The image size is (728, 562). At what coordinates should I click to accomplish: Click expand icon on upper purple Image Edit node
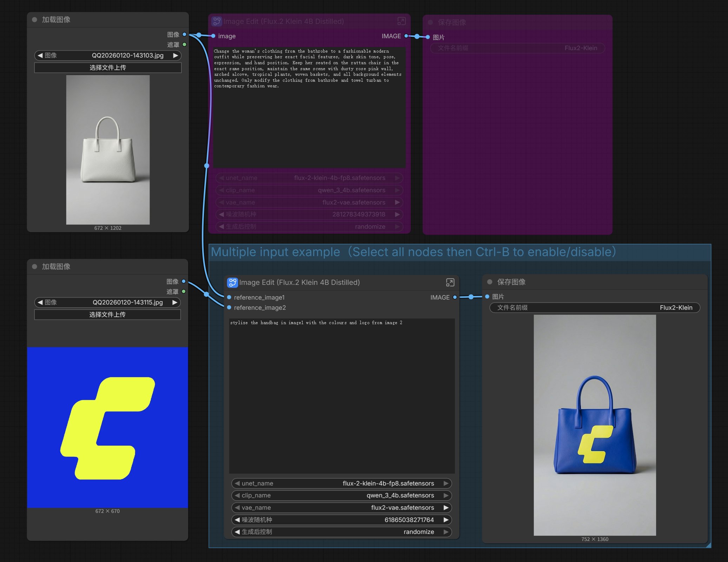click(x=401, y=21)
